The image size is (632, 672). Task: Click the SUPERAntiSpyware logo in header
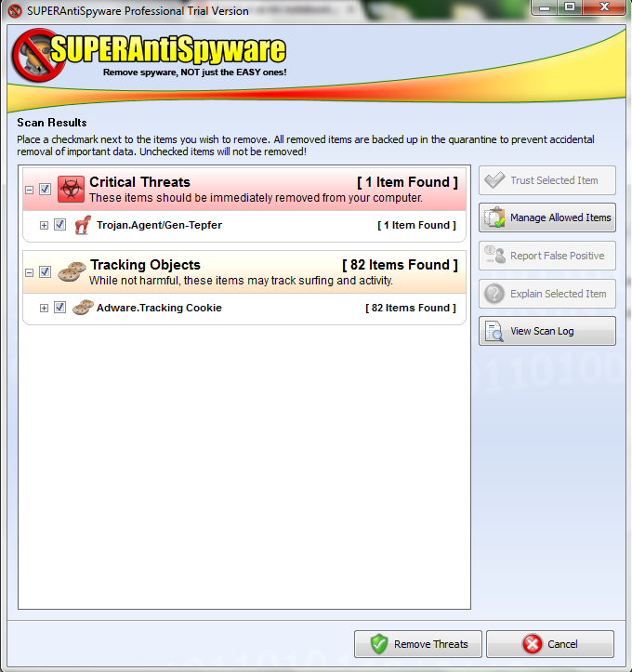click(x=150, y=55)
